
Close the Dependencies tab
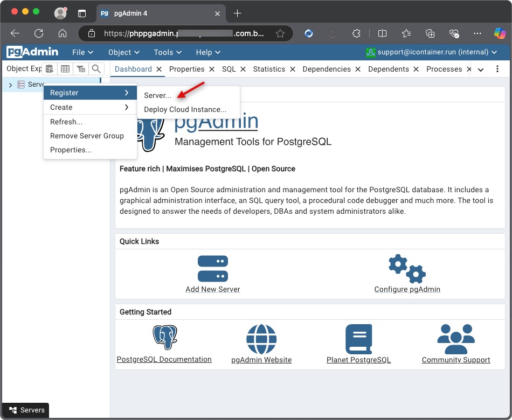pyautogui.click(x=358, y=69)
